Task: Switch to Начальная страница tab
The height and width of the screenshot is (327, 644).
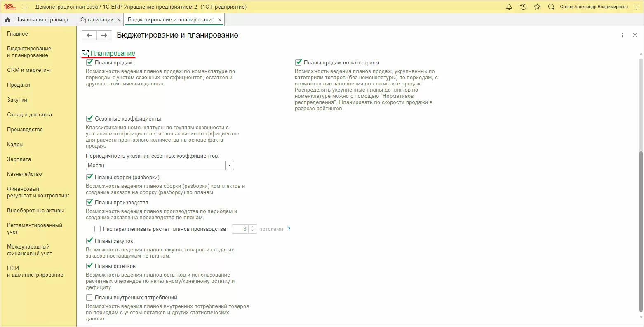Action: [x=38, y=20]
